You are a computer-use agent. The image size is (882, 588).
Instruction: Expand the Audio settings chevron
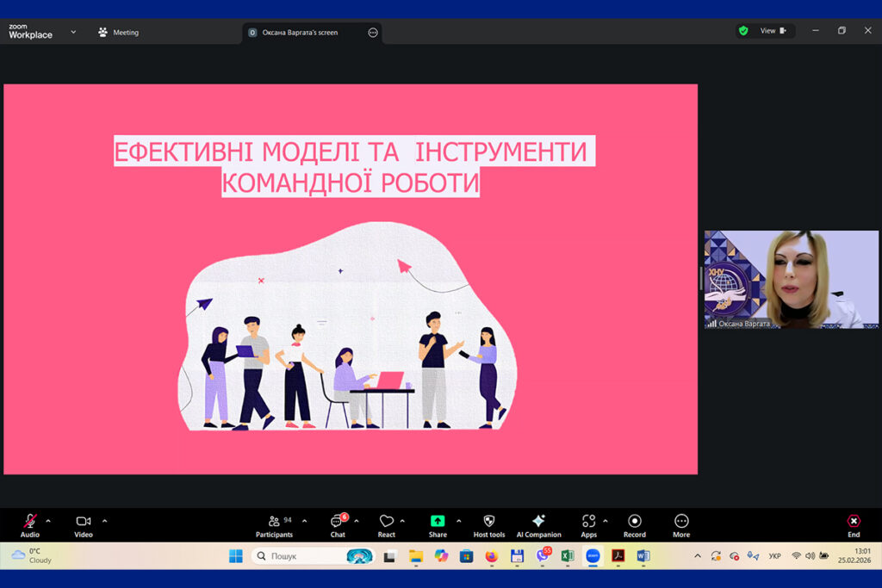coord(48,521)
